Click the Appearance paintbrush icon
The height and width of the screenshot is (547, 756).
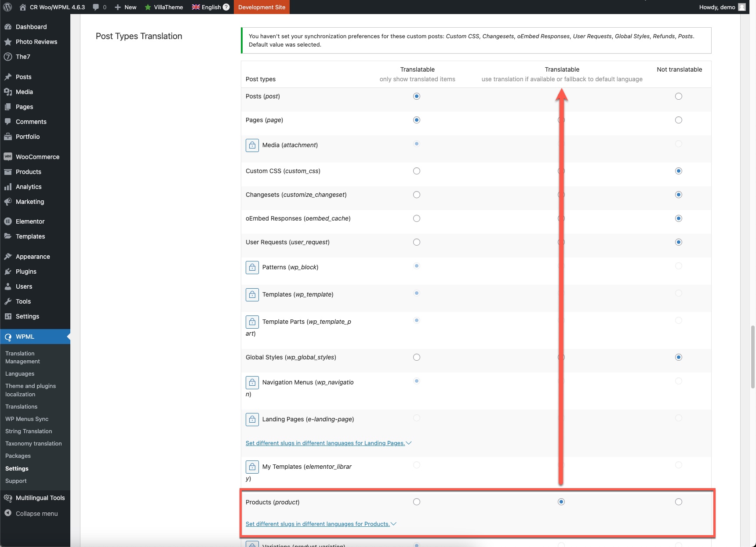[8, 257]
